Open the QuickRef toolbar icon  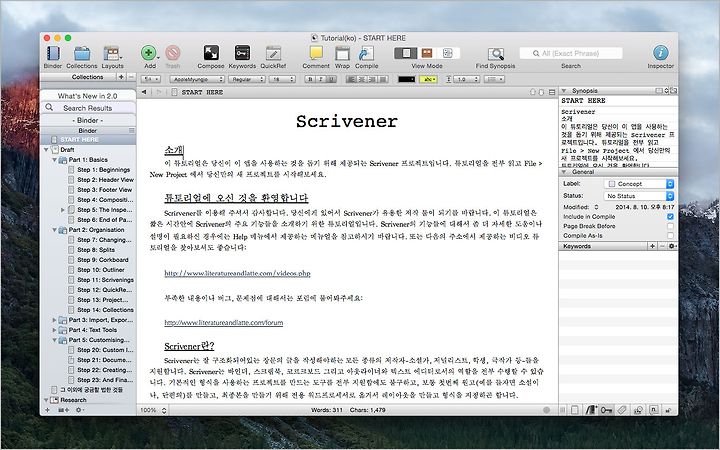[273, 53]
